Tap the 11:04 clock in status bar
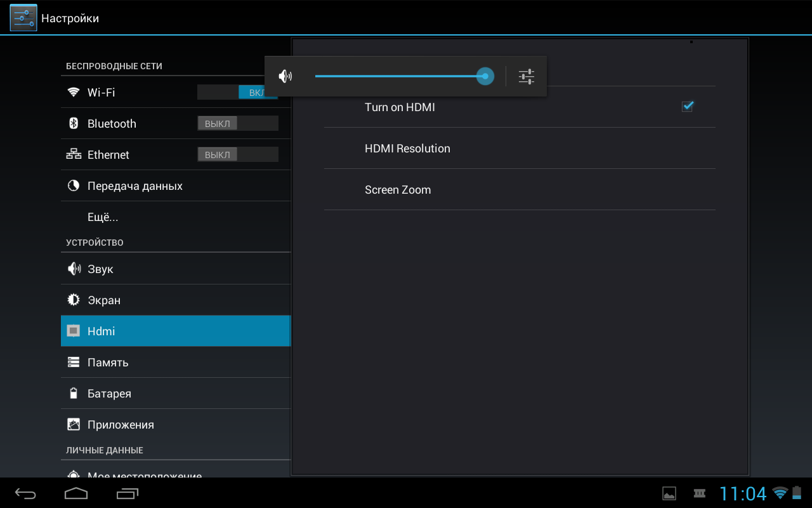812x508 pixels. pyautogui.click(x=742, y=493)
